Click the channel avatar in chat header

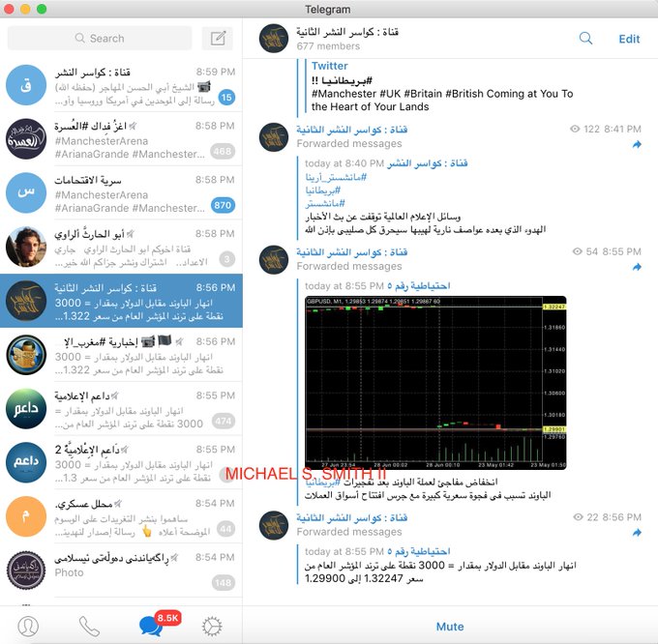[x=274, y=38]
